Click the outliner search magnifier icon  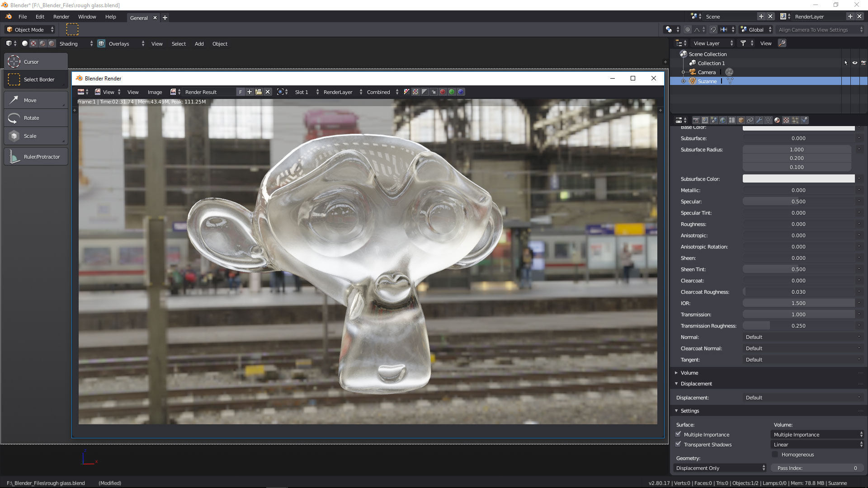[782, 43]
